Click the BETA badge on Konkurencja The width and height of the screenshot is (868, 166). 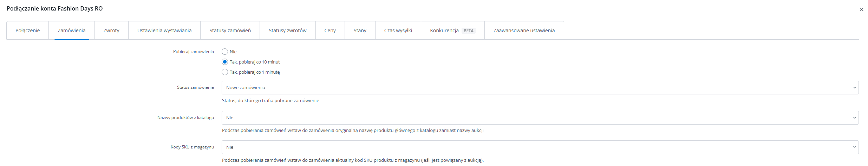click(469, 31)
